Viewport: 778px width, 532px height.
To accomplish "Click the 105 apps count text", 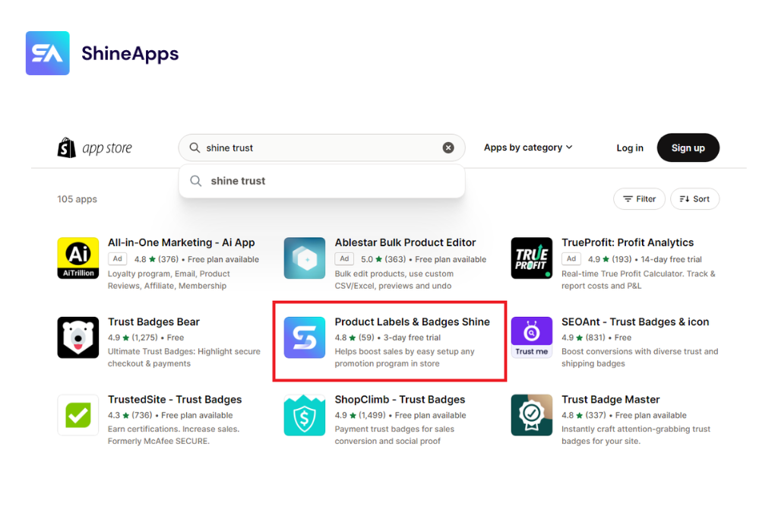I will pos(77,199).
